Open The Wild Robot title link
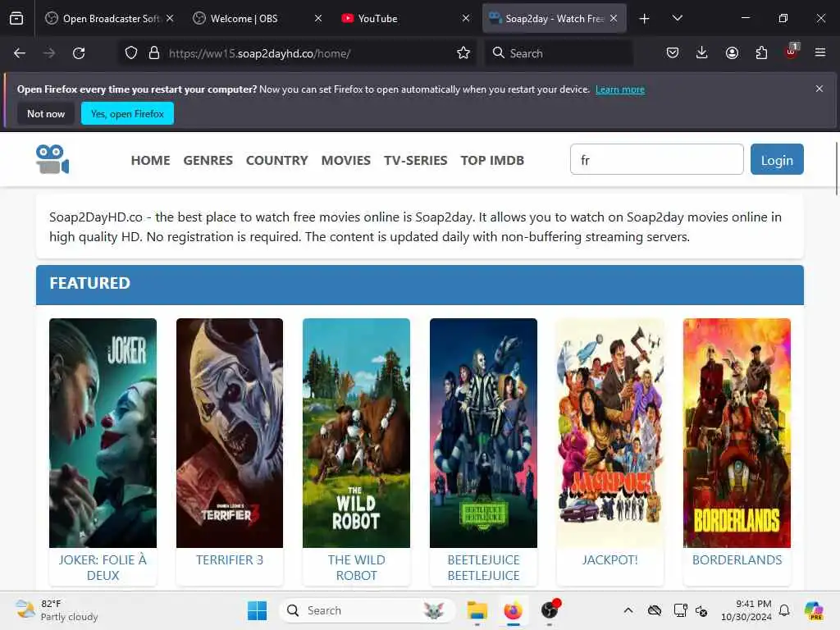 [x=356, y=568]
